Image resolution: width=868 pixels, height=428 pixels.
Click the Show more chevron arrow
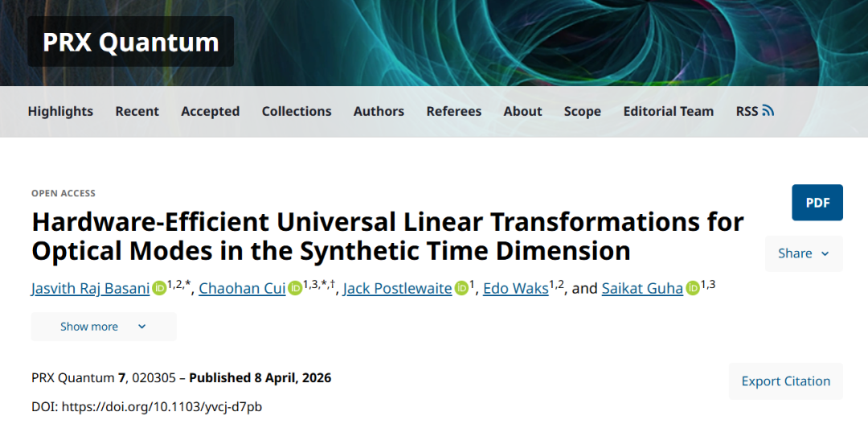coord(142,327)
